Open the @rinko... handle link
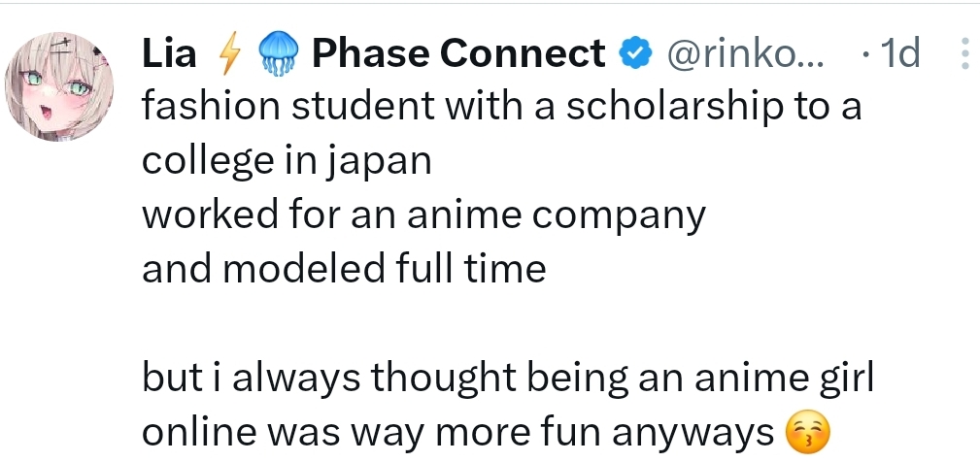 (x=744, y=54)
